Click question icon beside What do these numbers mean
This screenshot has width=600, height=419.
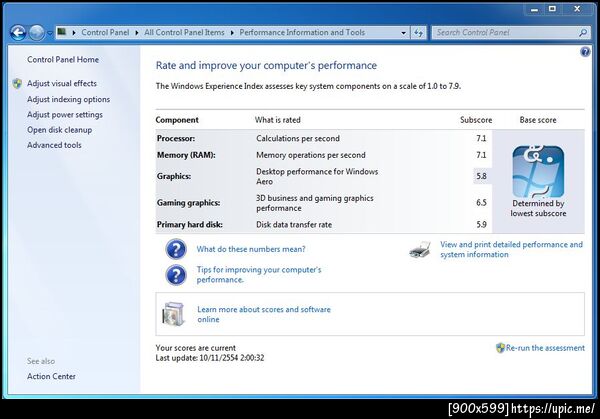(x=176, y=249)
